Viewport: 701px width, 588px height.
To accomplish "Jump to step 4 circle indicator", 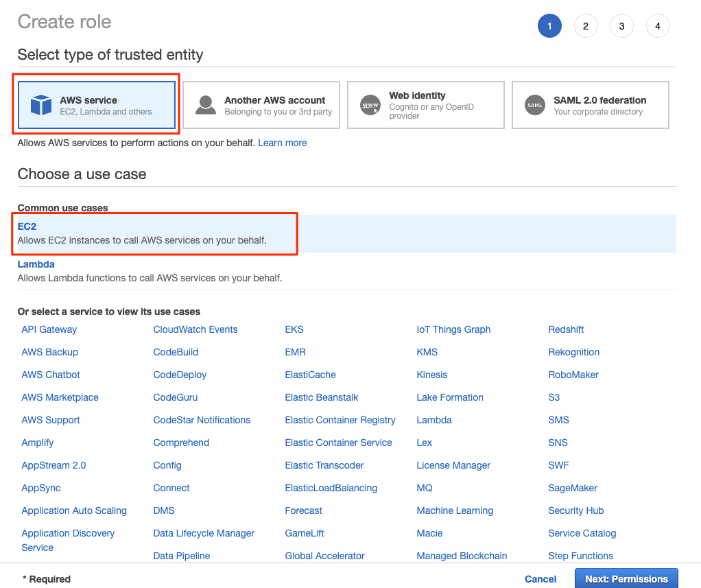I will pos(657,27).
